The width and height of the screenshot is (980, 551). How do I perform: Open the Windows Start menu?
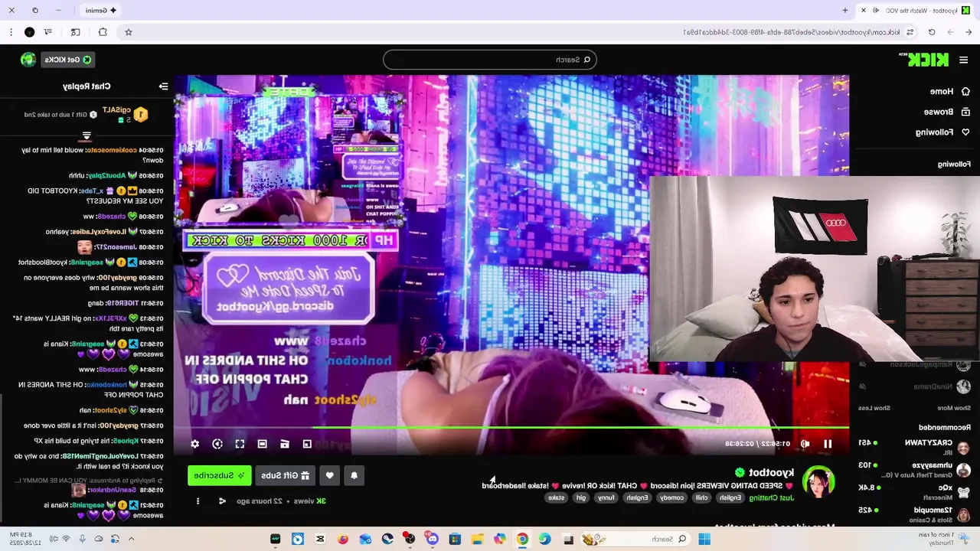point(704,539)
